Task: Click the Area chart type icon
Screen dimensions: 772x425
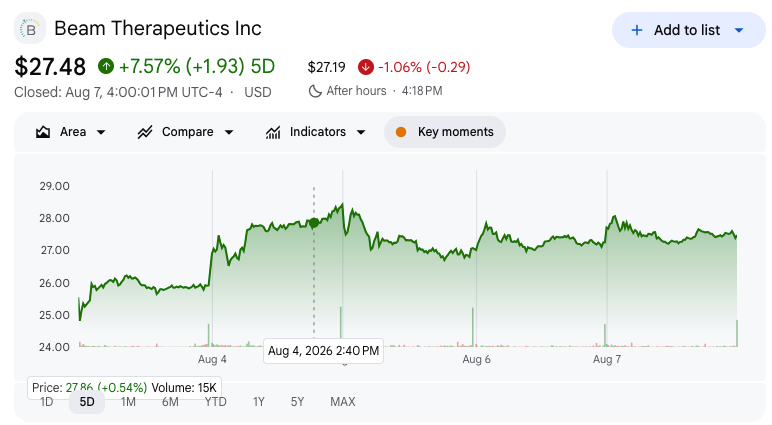Action: tap(43, 132)
